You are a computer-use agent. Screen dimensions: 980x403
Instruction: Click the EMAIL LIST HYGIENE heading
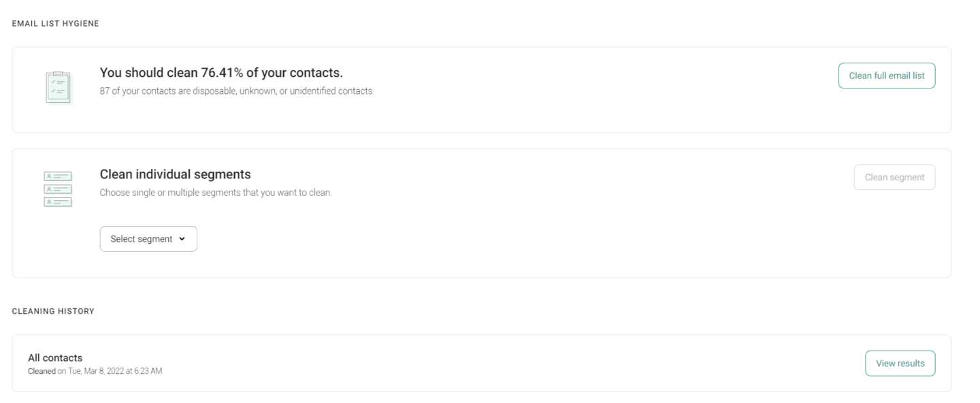pyautogui.click(x=55, y=22)
